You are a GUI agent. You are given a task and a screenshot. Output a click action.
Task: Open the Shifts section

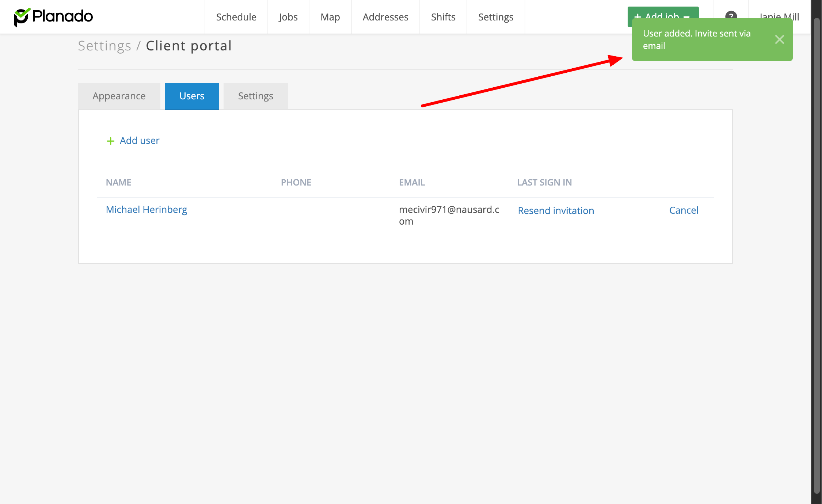[443, 17]
